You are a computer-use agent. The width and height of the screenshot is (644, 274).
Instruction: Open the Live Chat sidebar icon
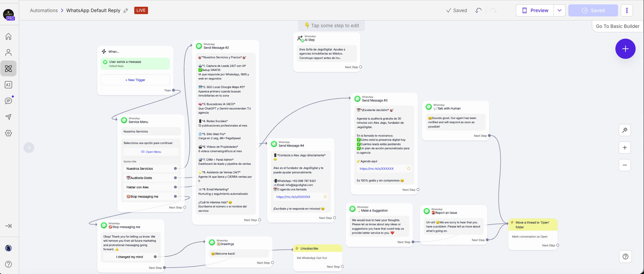[8, 101]
